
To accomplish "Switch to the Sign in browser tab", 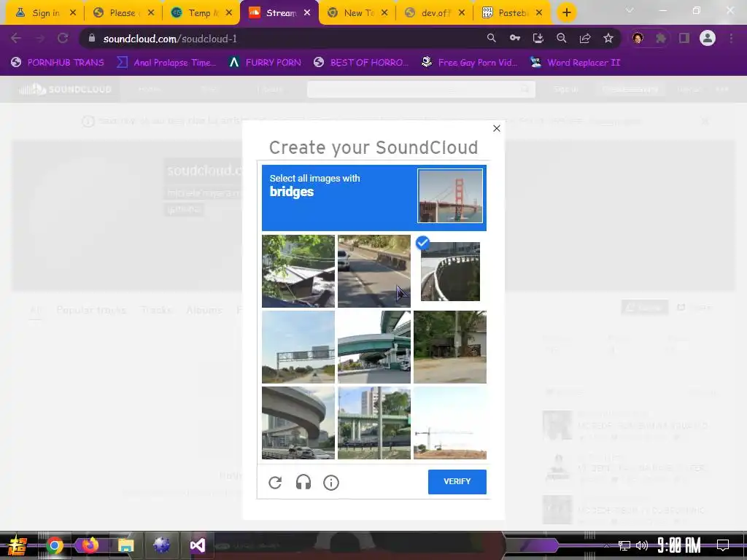I will 44,13.
